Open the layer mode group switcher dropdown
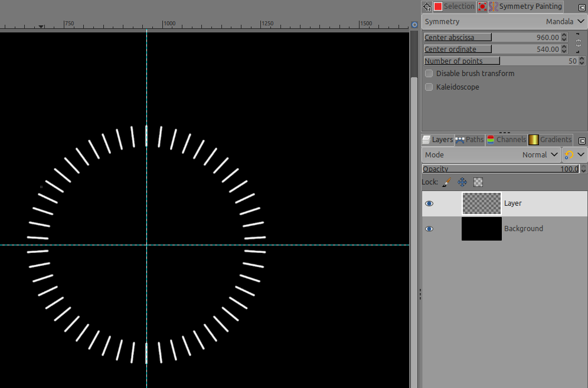The height and width of the screenshot is (388, 588). (574, 154)
